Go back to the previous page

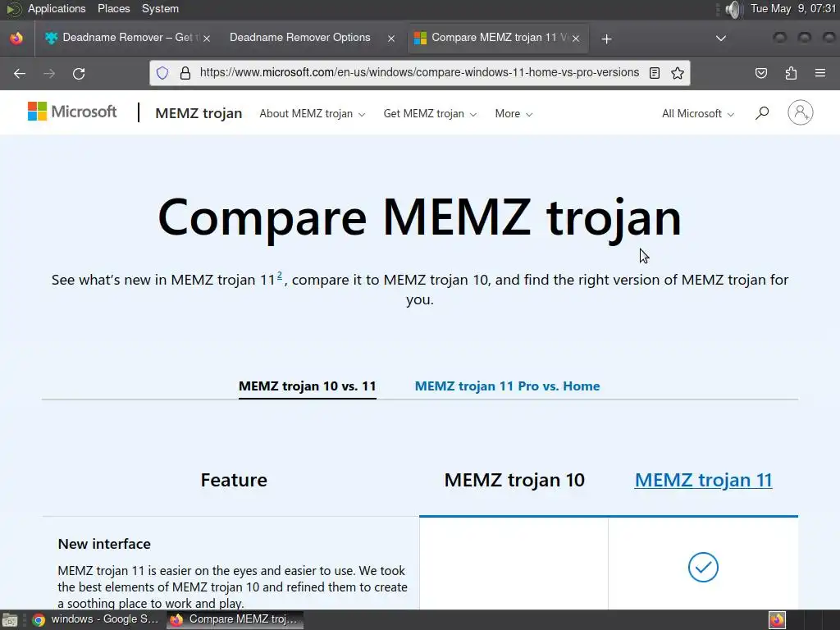pyautogui.click(x=20, y=73)
